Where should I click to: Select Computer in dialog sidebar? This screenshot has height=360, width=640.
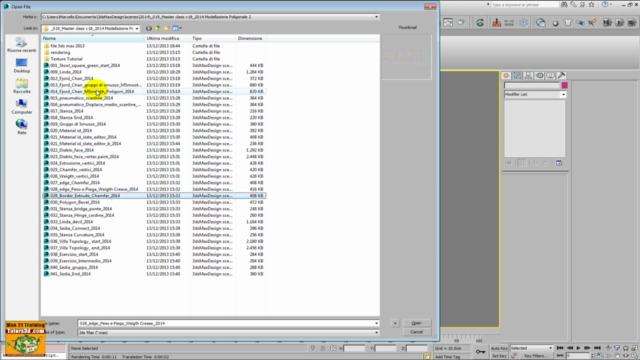21,107
